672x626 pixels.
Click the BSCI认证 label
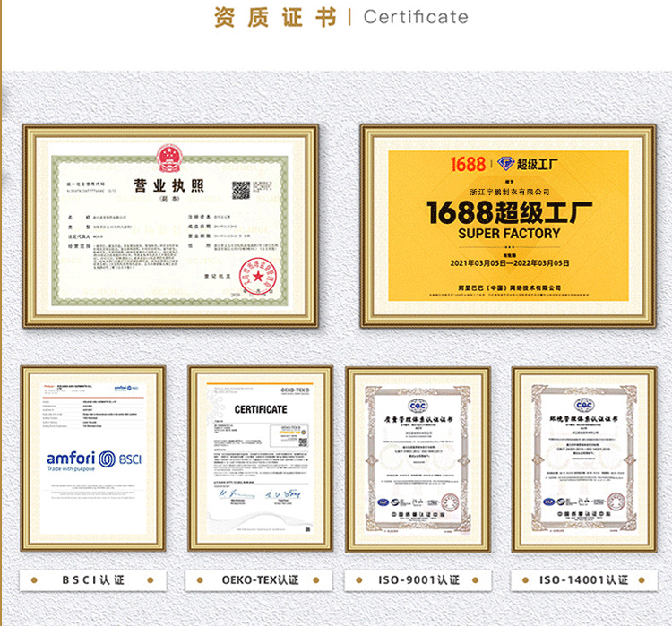93,580
